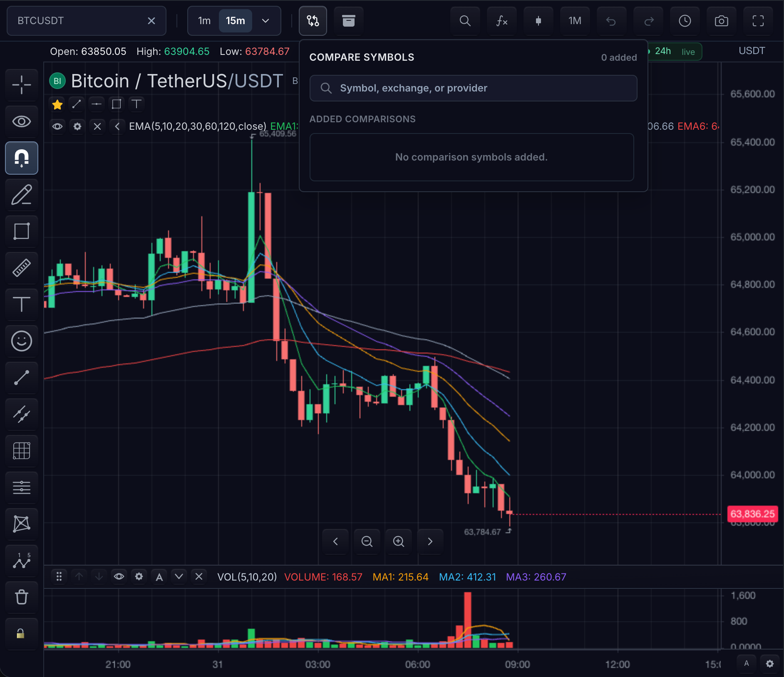Screen dimensions: 784x677
Task: Select the rectangle shape tool
Action: [x=22, y=231]
